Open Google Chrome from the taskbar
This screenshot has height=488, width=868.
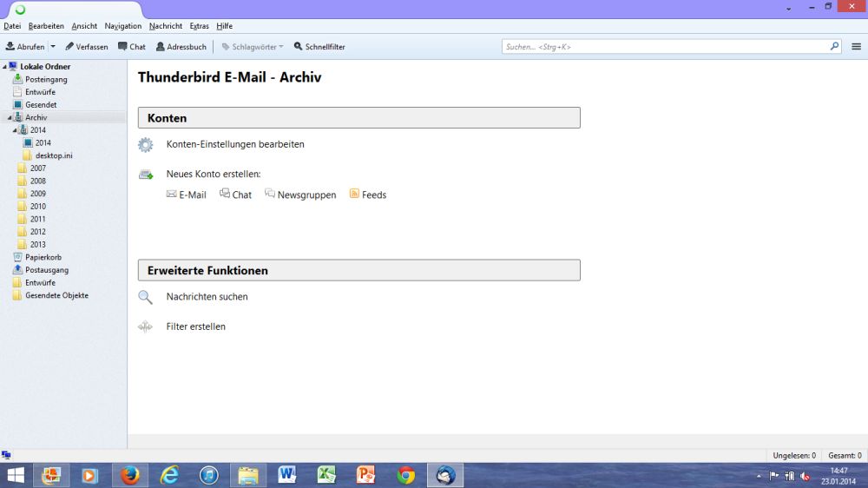pyautogui.click(x=405, y=476)
